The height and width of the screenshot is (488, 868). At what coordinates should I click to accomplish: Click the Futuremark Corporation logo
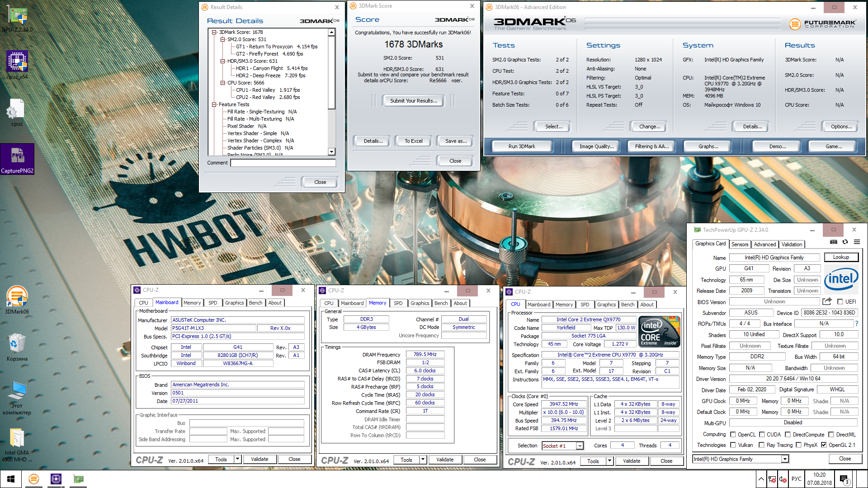[x=822, y=23]
